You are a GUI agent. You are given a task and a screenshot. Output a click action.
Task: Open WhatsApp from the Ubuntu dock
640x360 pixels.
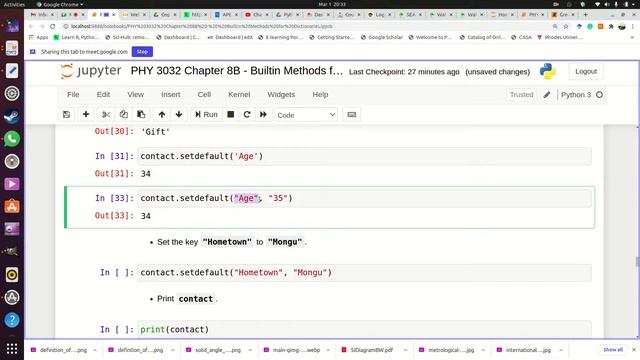pyautogui.click(x=12, y=139)
